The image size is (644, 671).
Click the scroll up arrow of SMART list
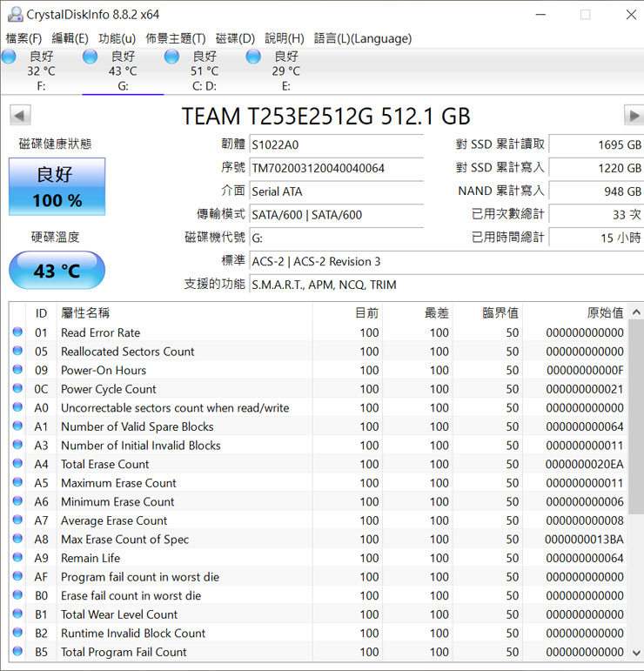coord(636,312)
